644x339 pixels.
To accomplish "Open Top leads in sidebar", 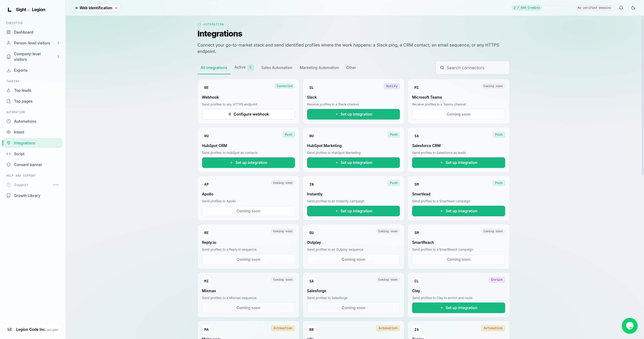I will [33, 90].
